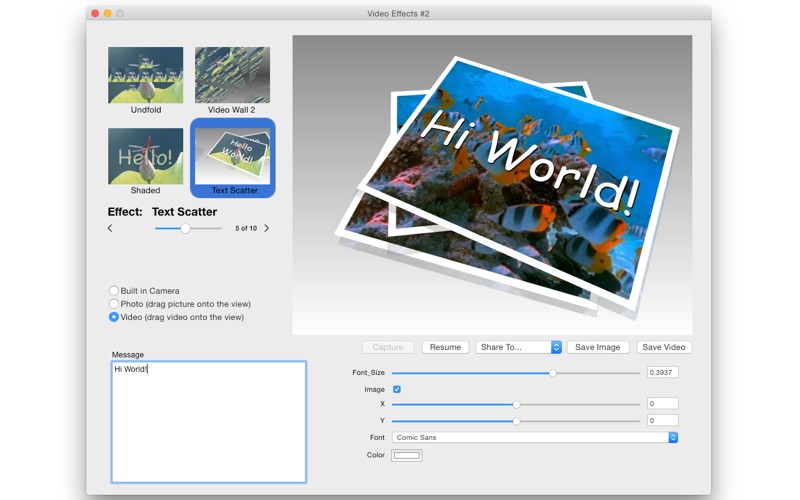Click inside the Message text box
This screenshot has height=500, width=800.
coord(208,422)
